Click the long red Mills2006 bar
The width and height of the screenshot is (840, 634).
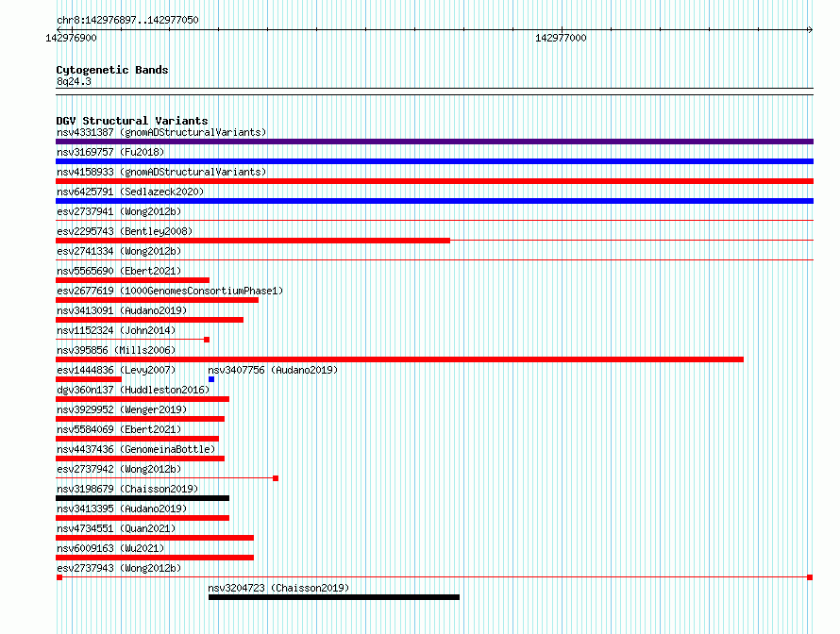[399, 359]
